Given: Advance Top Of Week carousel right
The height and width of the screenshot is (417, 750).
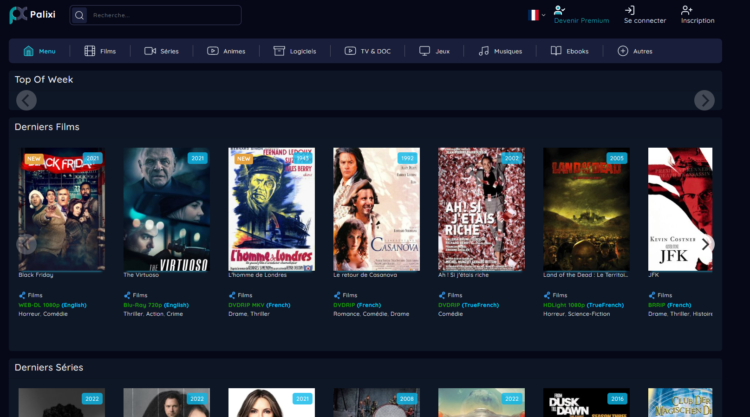Looking at the screenshot, I should [704, 100].
